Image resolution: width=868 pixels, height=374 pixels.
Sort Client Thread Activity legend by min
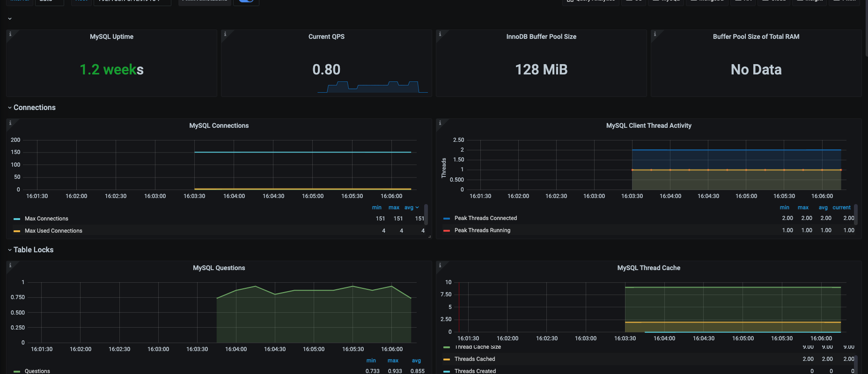click(785, 207)
